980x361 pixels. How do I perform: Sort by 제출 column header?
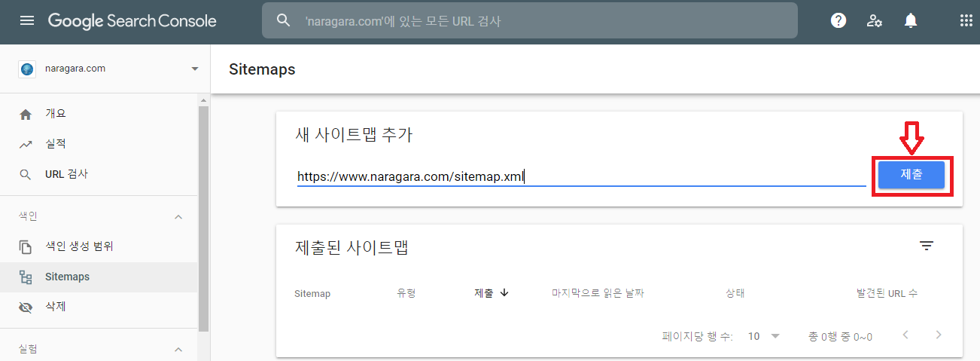[x=483, y=293]
